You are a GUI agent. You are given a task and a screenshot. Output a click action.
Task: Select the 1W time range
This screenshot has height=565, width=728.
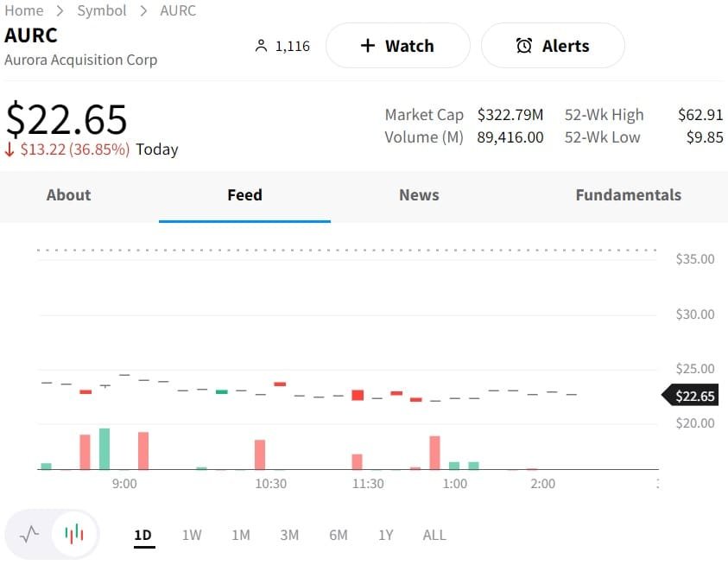(x=191, y=536)
